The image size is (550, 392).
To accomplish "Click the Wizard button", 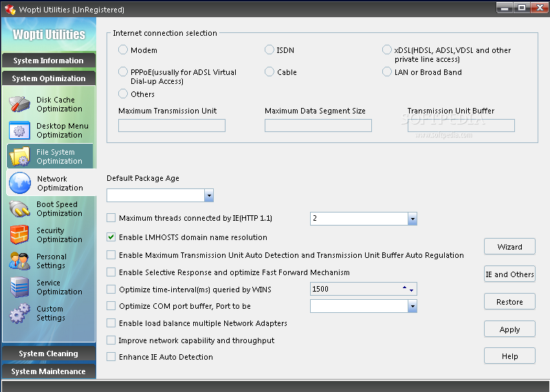I will pyautogui.click(x=509, y=247).
